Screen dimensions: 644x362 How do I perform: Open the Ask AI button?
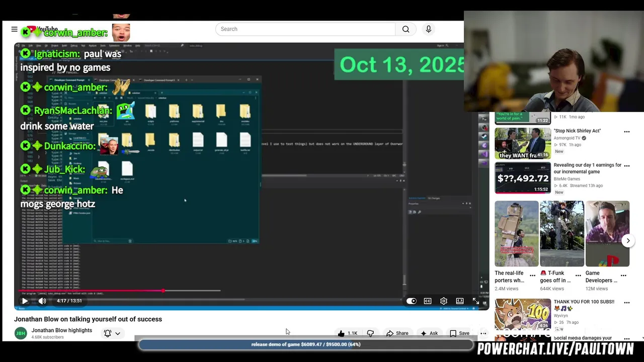(x=429, y=333)
